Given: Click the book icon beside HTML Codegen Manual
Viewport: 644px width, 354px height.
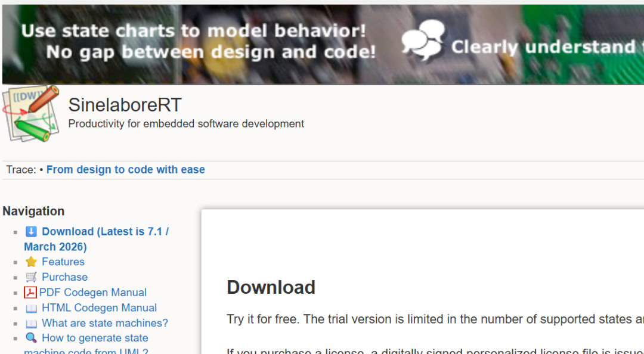Looking at the screenshot, I should click(31, 308).
